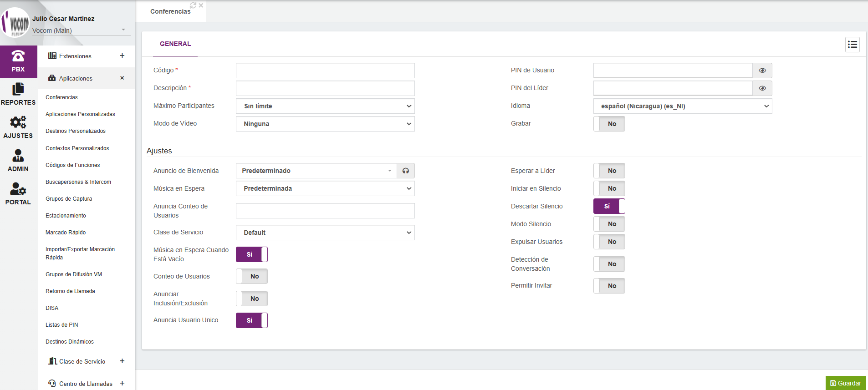This screenshot has height=390, width=868.
Task: Toggle the Permitir Invitar switch
Action: 609,286
